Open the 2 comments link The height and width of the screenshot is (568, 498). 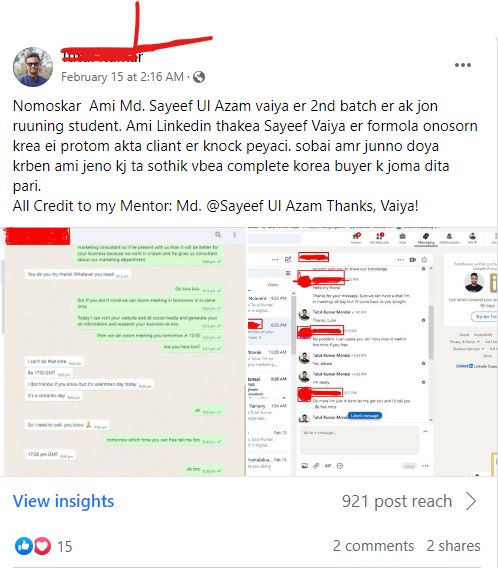373,546
